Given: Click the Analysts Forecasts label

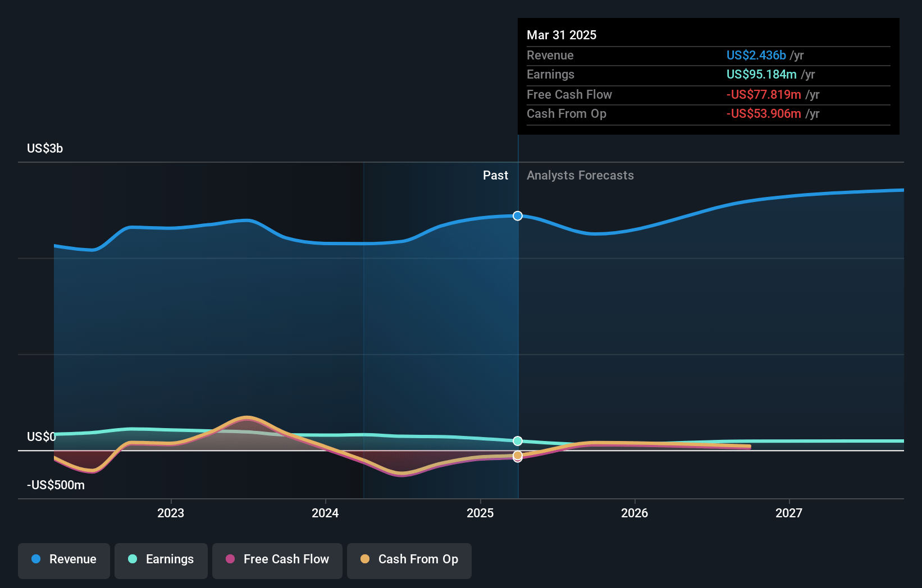Looking at the screenshot, I should [580, 176].
